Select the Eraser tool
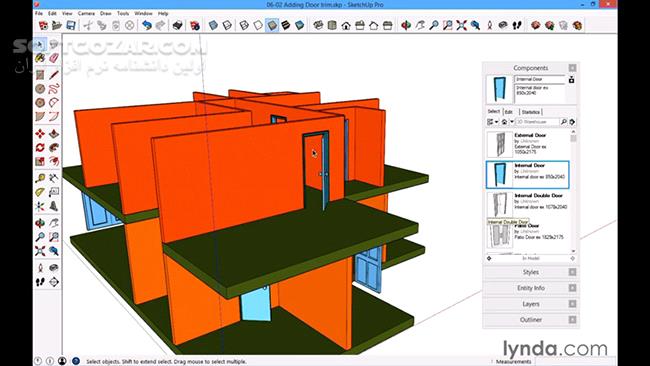Screen dimensions: 650x366 pyautogui.click(x=54, y=58)
